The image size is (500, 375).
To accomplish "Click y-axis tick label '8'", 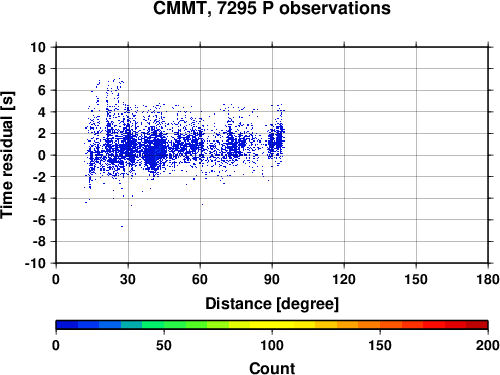I will [42, 69].
